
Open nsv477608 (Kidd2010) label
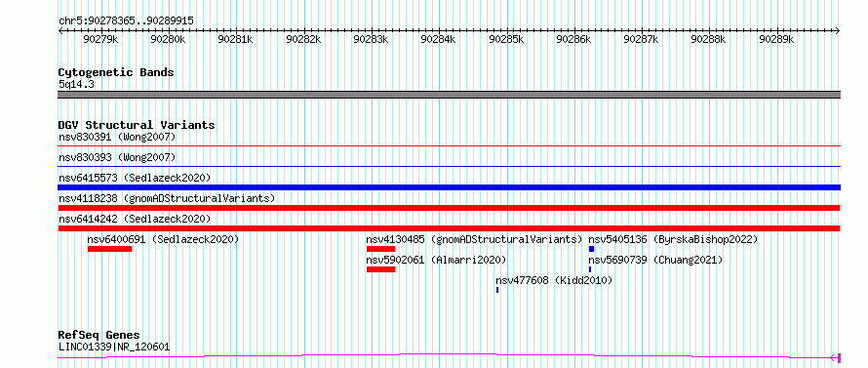click(554, 280)
